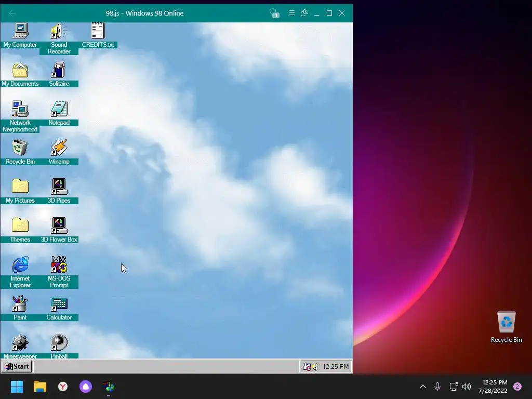Open the network status tray icon

454,387
